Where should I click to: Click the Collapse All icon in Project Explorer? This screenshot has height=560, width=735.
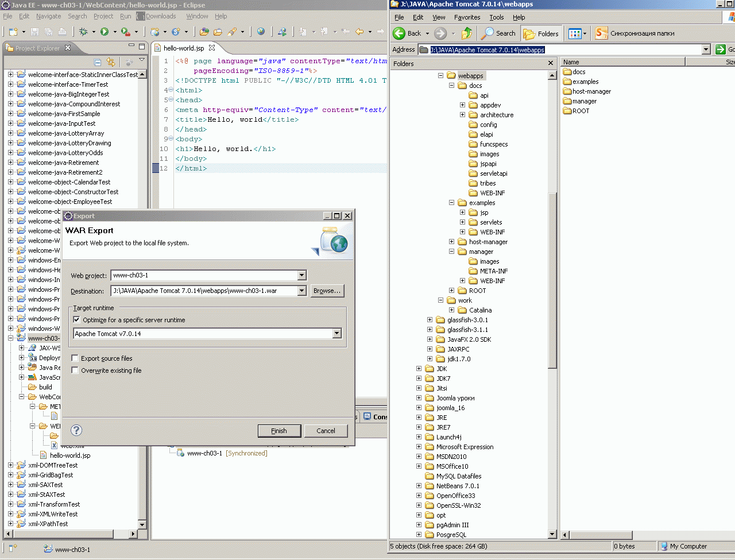tap(98, 62)
